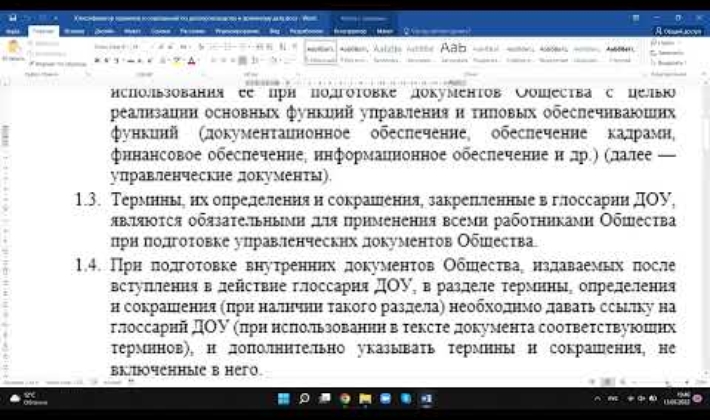
Task: Switch to the Рассылки ribbon tab
Action: point(193,31)
